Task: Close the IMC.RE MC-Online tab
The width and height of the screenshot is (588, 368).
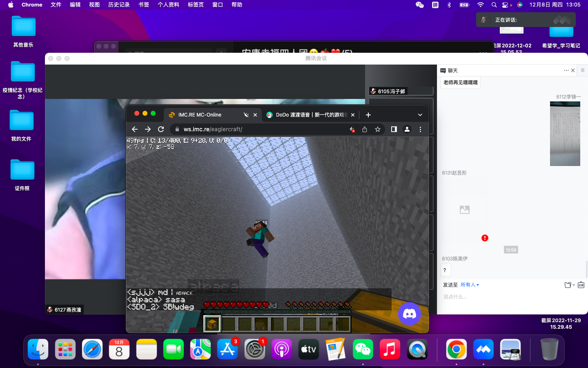Action: tap(255, 115)
